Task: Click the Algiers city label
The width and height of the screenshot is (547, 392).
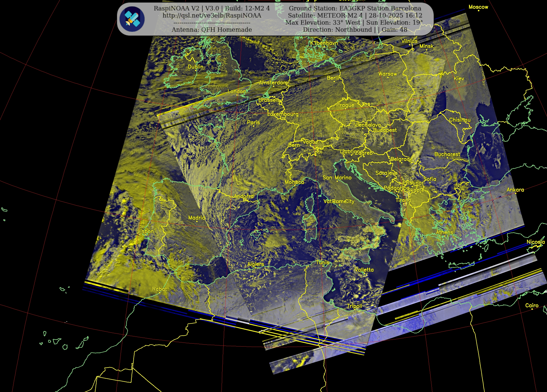Action: click(255, 264)
